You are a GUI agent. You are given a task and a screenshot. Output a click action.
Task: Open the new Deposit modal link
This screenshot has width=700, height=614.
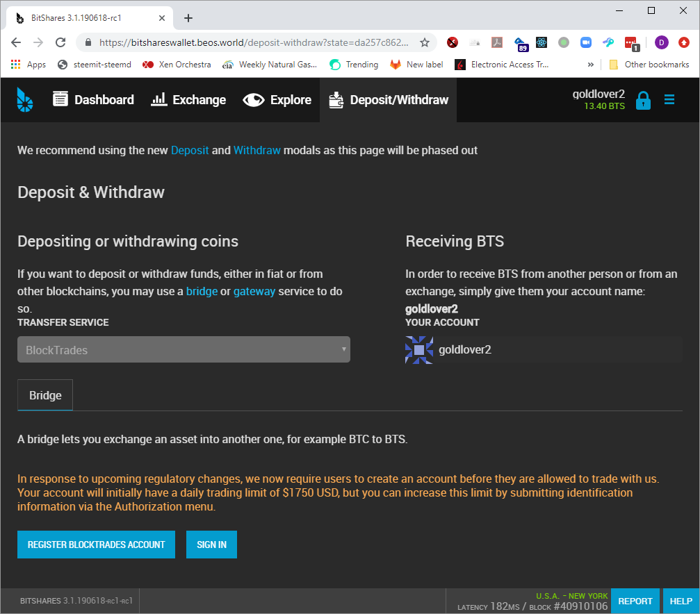coord(190,151)
